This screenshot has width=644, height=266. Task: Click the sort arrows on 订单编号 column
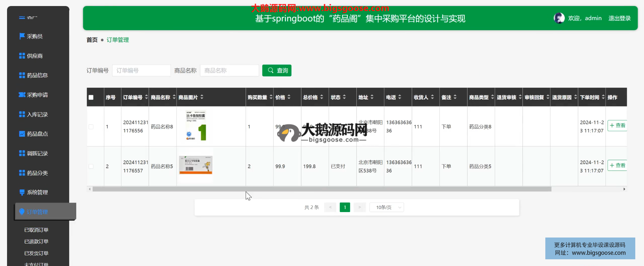146,97
